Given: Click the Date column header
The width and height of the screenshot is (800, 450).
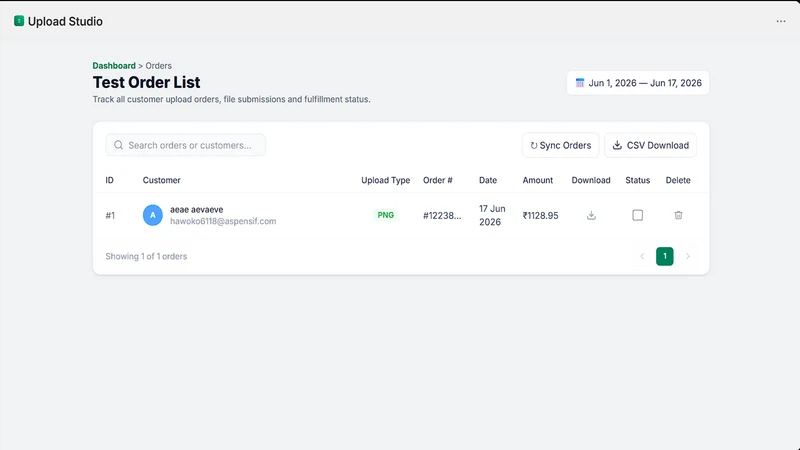Looking at the screenshot, I should [488, 180].
